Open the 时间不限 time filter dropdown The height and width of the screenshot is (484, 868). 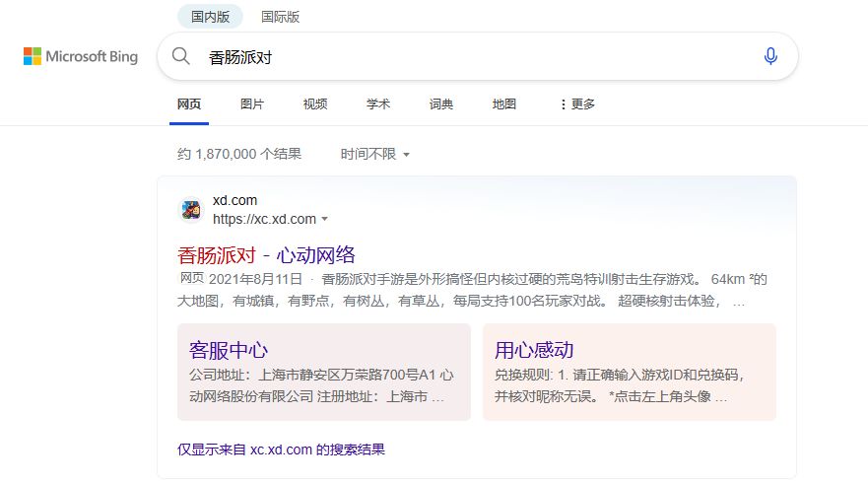pos(374,154)
